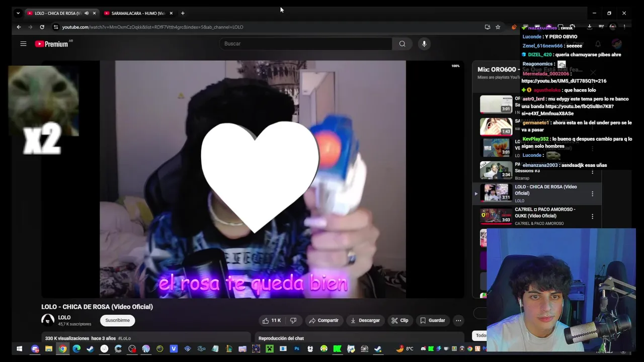Viewport: 644px width, 362px height.
Task: Mute audio on the LOLO tab
Action: (x=87, y=13)
